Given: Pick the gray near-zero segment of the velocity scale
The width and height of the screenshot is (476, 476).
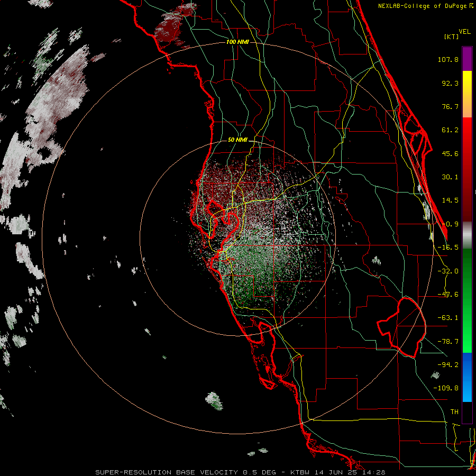Looking at the screenshot, I should (467, 235).
